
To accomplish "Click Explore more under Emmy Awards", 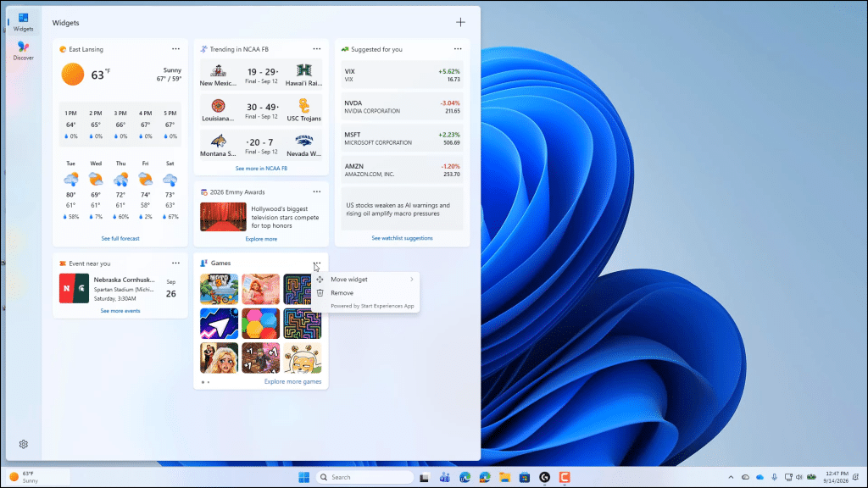I will pos(261,239).
